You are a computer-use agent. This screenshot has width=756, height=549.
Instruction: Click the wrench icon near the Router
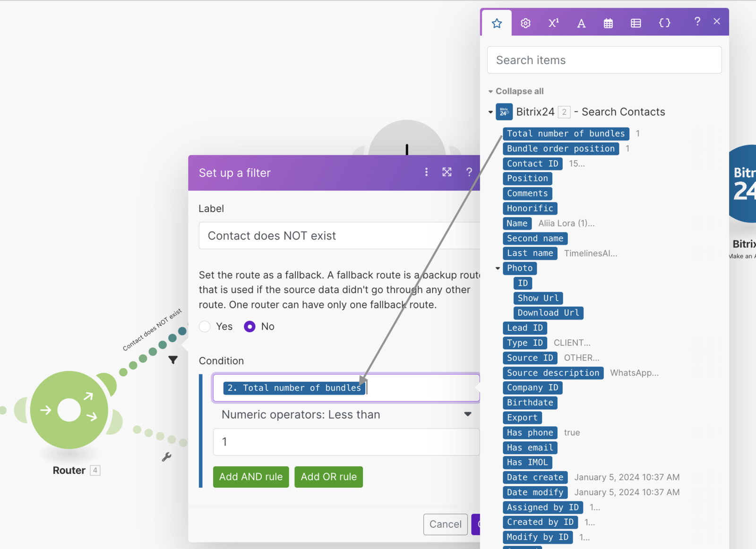click(167, 457)
